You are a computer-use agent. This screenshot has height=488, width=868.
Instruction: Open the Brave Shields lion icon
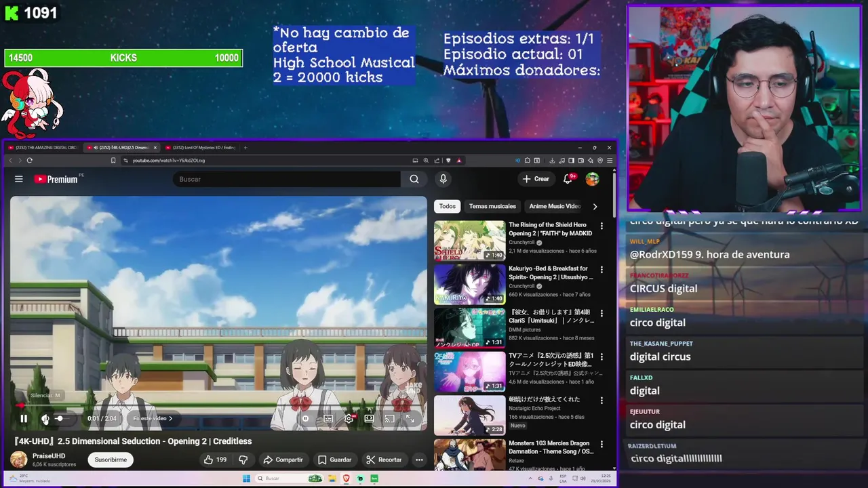click(x=448, y=161)
